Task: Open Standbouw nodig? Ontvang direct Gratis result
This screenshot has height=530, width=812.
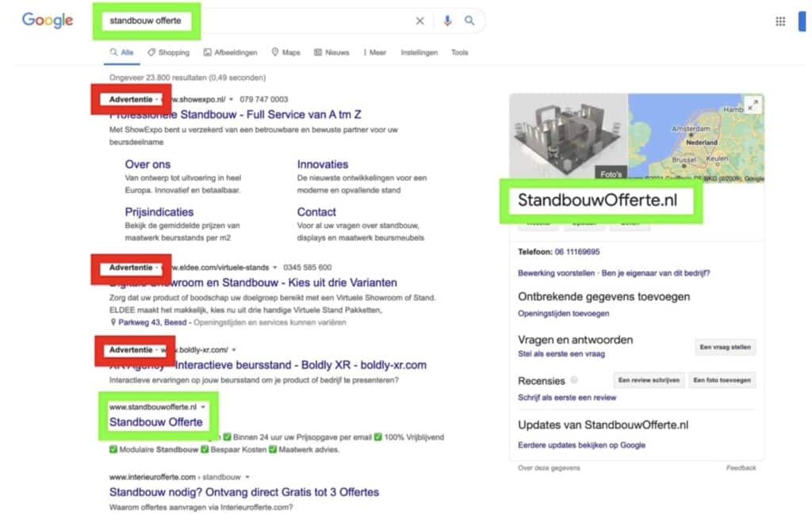Action: coord(244,492)
